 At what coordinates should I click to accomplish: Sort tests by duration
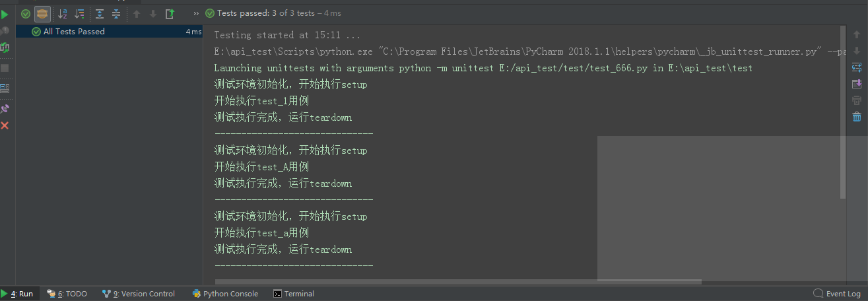(80, 14)
